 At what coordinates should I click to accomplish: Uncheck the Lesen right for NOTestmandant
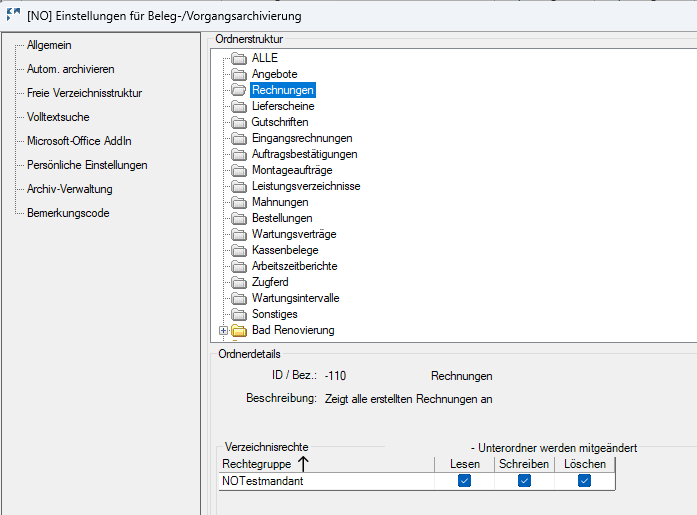click(x=465, y=481)
